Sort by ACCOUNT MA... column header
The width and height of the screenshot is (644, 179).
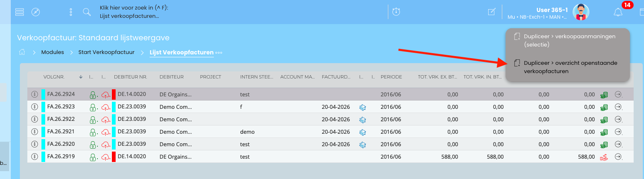pos(298,77)
